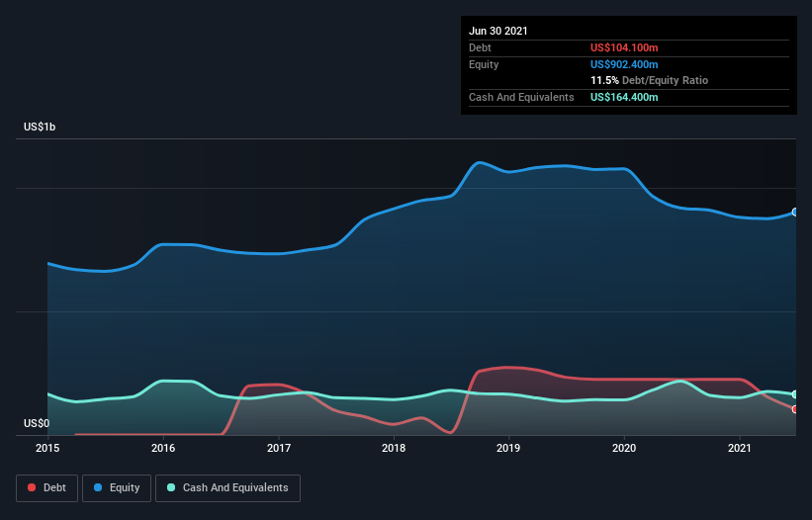Click the teal Cash endpoint marker
Screen dimensions: 812x520
(795, 394)
